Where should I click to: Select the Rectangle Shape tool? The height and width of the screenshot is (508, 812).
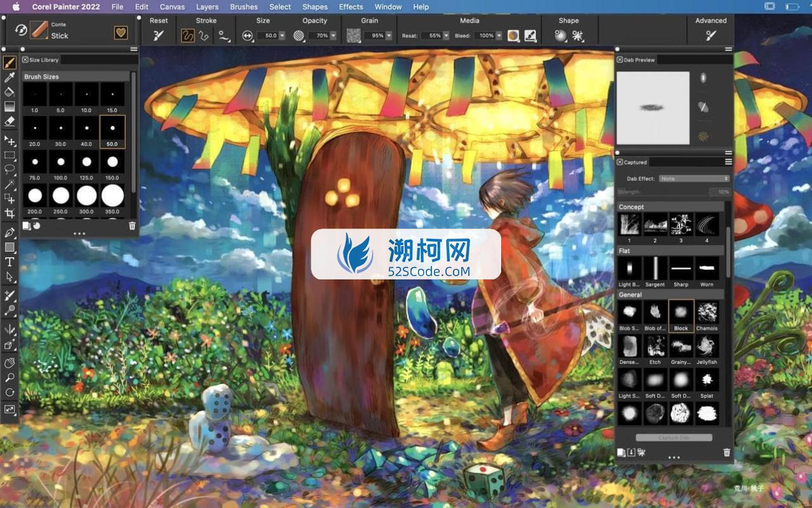coord(10,247)
